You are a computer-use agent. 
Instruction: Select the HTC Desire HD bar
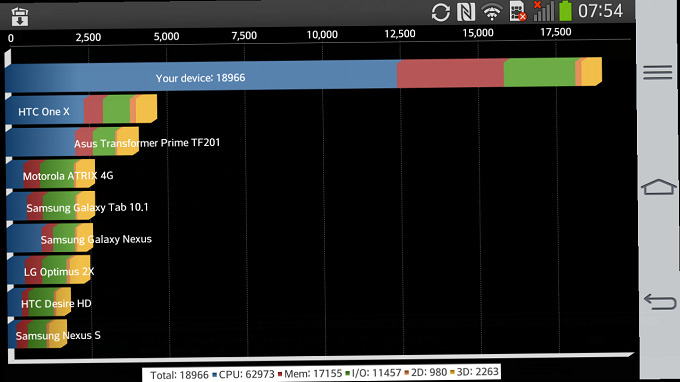tap(39, 302)
